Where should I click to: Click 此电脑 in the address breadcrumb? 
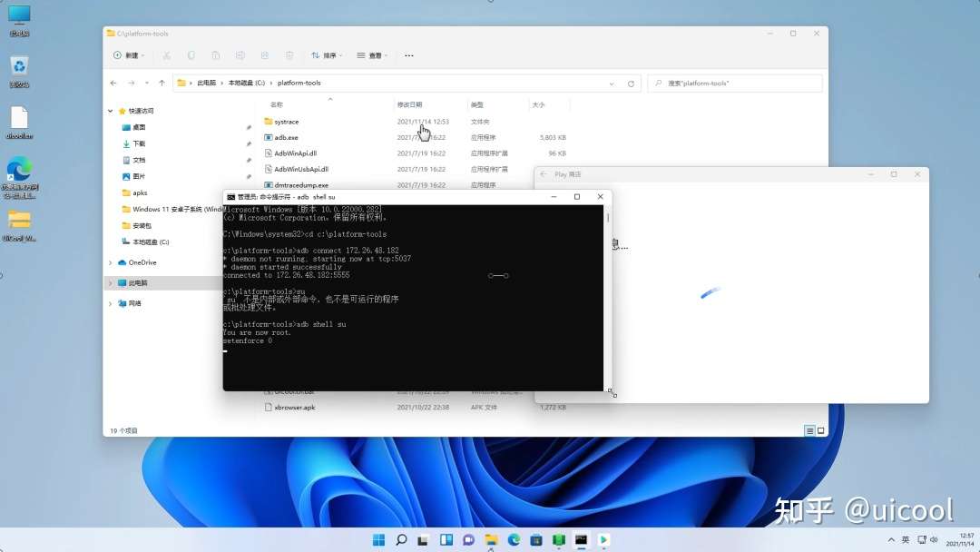[x=206, y=83]
